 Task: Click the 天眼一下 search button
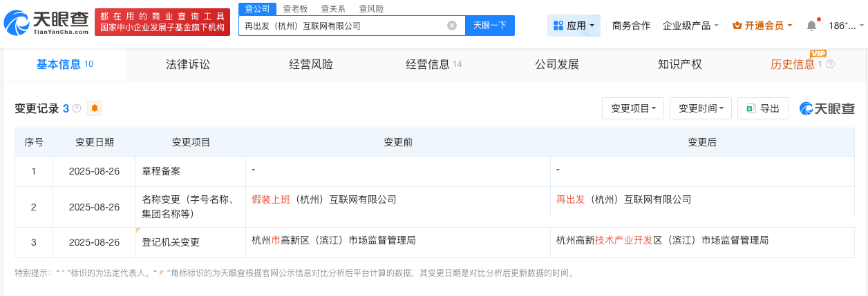[490, 26]
